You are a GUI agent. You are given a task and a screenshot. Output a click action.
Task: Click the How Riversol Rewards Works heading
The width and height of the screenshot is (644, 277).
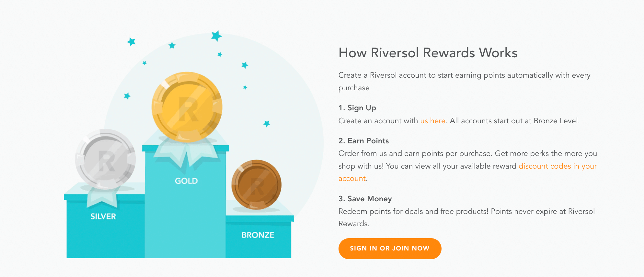[x=428, y=53]
